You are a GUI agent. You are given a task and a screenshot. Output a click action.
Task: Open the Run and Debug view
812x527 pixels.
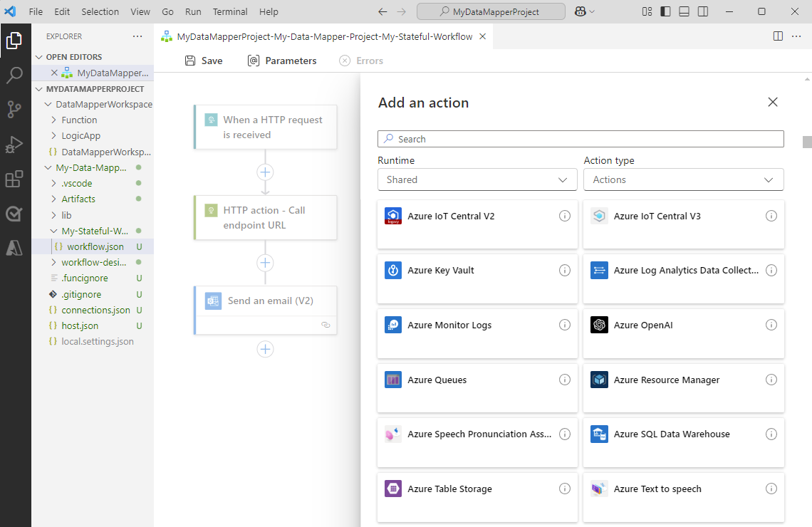(x=15, y=144)
